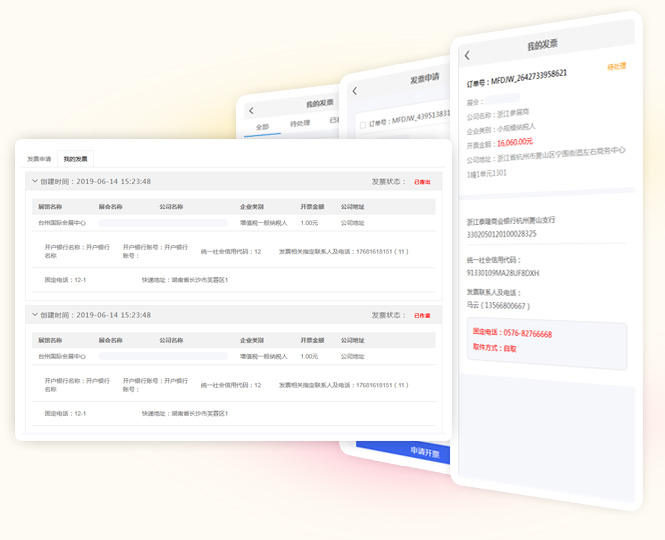Tap back arrow on right 我的发票 screen
Image resolution: width=665 pixels, height=540 pixels.
(x=467, y=56)
